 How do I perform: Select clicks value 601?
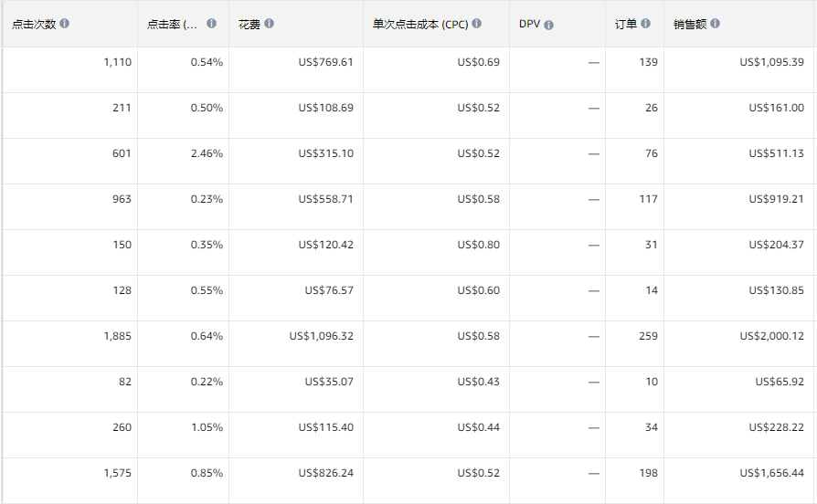[x=122, y=153]
